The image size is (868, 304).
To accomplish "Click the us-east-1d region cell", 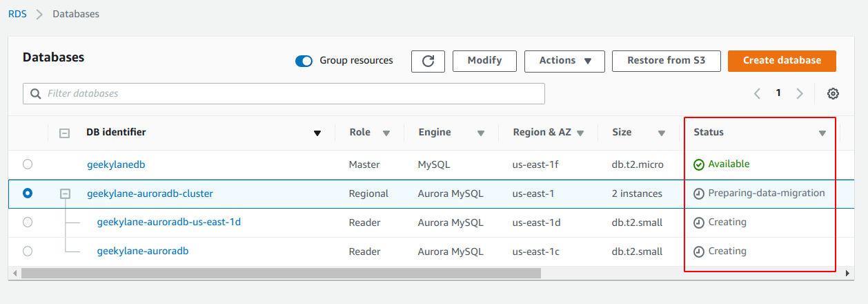I will (537, 222).
